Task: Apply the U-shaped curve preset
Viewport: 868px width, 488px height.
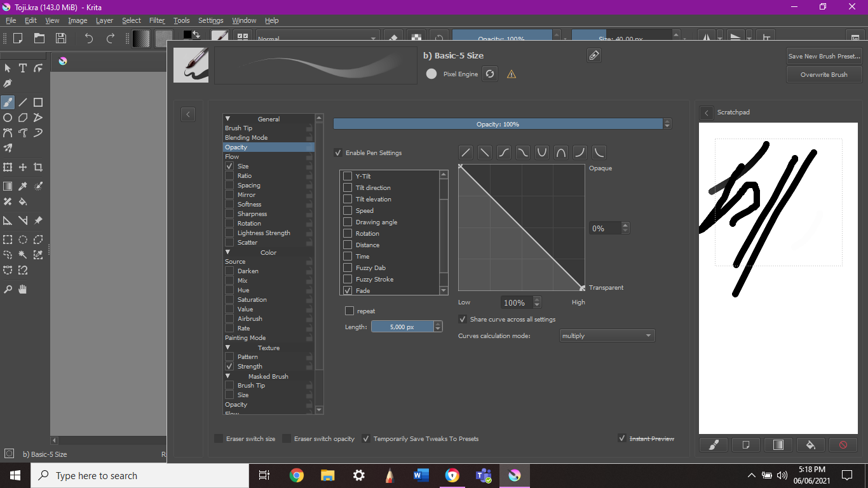Action: pyautogui.click(x=542, y=152)
